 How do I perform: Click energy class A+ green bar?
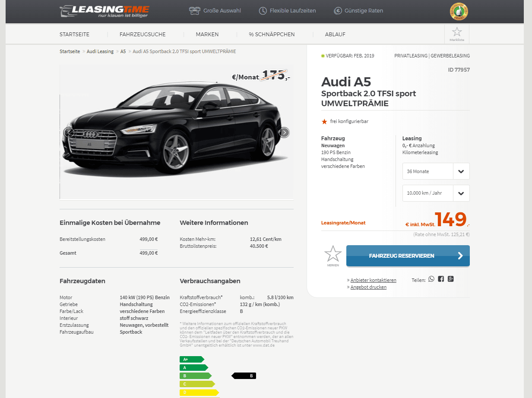point(191,359)
